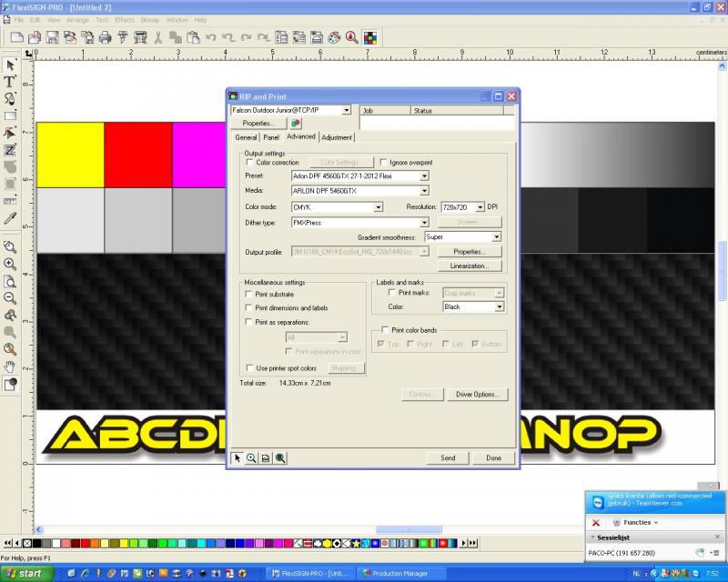Select the Advanced tab
The image size is (728, 582).
click(301, 136)
